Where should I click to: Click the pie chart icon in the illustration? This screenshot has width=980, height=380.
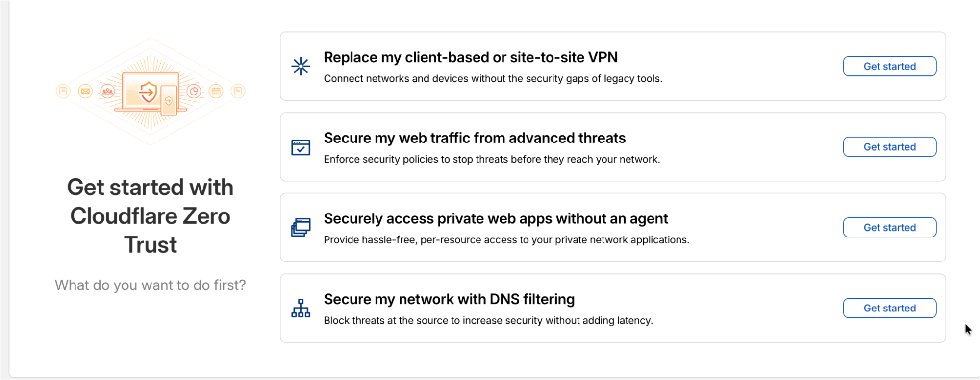click(x=194, y=91)
